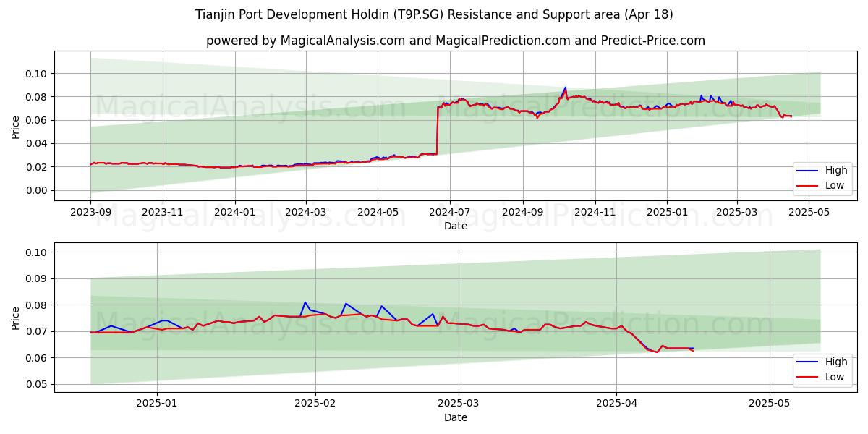868x434 pixels.
Task: Click the '2025-04' x-axis label in bottom chart
Action: click(x=616, y=405)
